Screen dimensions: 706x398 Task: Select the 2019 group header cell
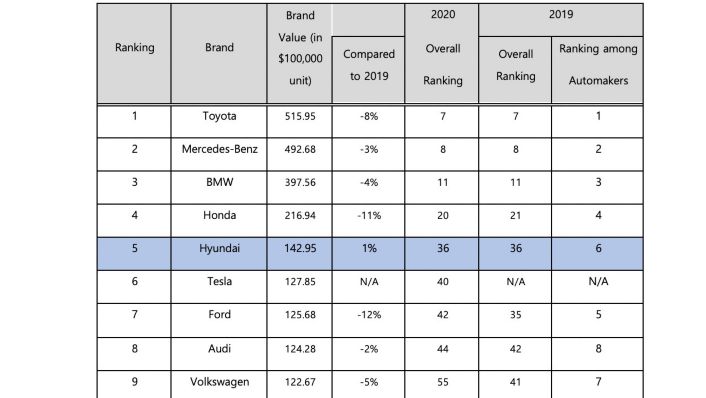561,20
